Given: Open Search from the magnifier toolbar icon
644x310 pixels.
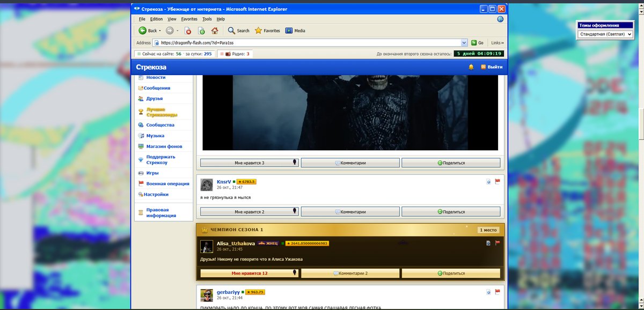Looking at the screenshot, I should coord(231,31).
